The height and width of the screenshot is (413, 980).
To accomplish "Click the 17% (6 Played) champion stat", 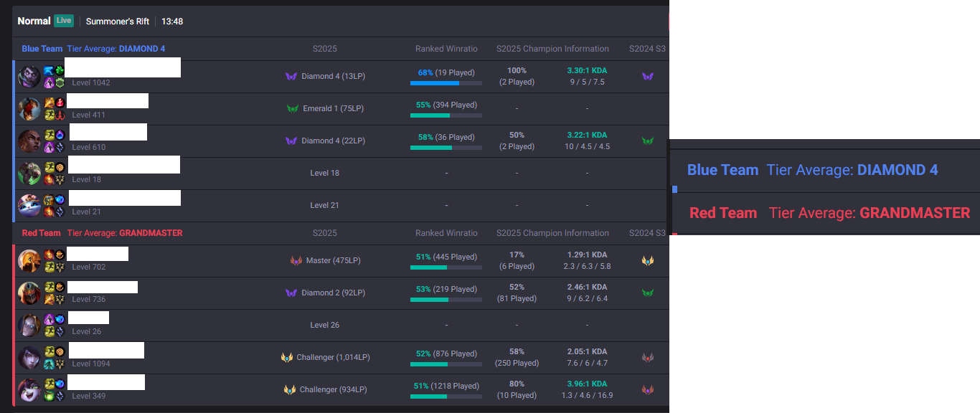I will tap(517, 261).
